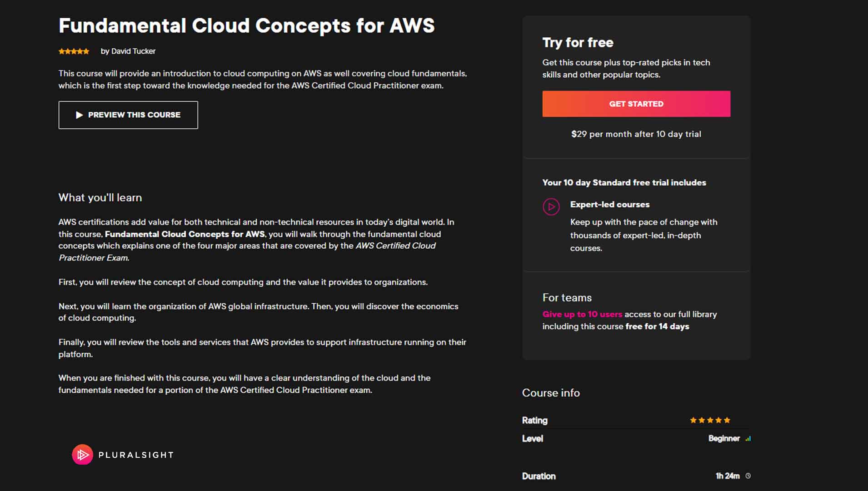Click the fifth star in Course info rating
The height and width of the screenshot is (491, 868).
pos(728,420)
